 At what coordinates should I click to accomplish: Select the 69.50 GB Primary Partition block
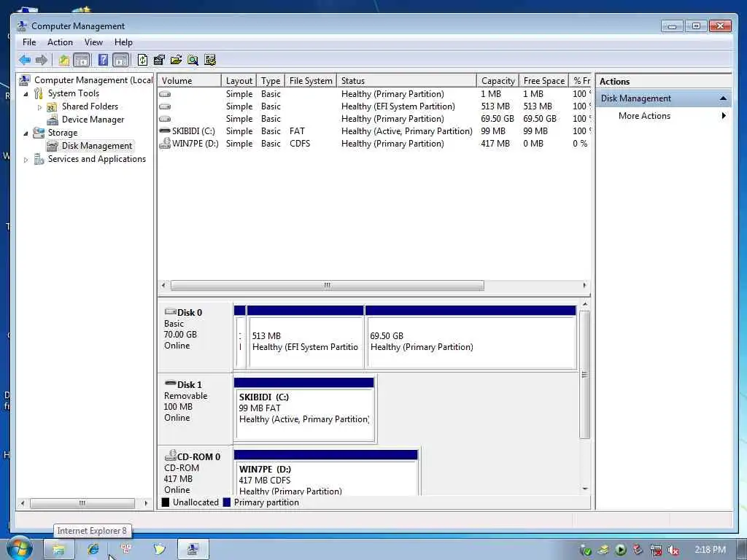pyautogui.click(x=471, y=337)
